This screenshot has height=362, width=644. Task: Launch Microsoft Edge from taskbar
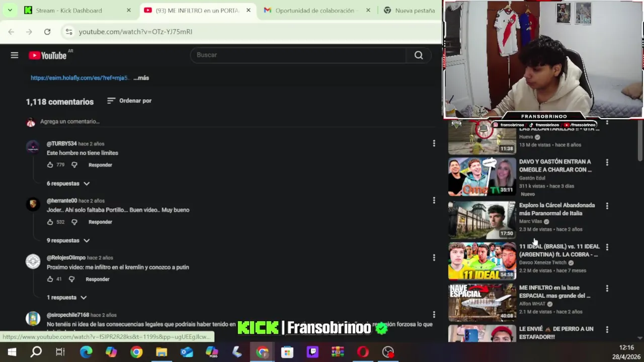tap(86, 352)
